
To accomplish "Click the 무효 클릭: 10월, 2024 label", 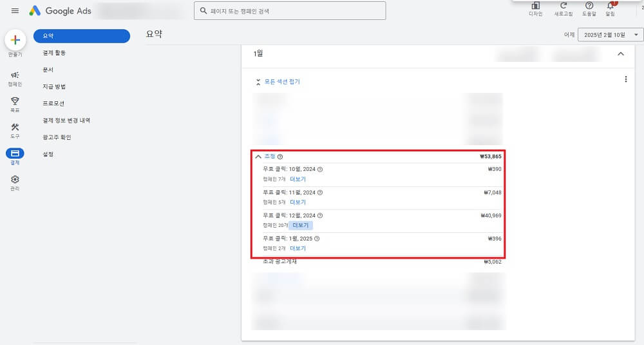I will coord(289,169).
